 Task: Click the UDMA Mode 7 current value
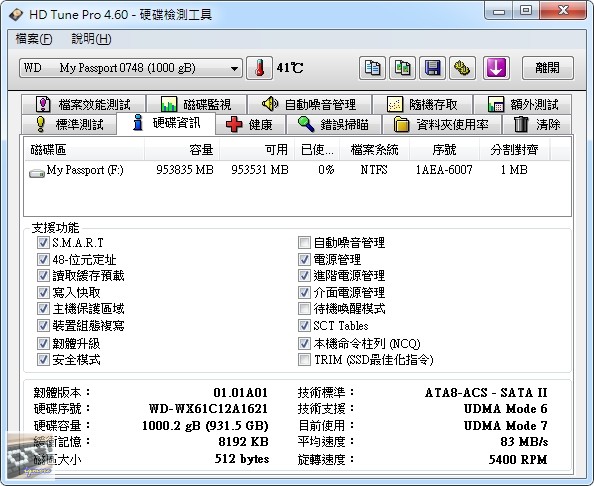506,426
